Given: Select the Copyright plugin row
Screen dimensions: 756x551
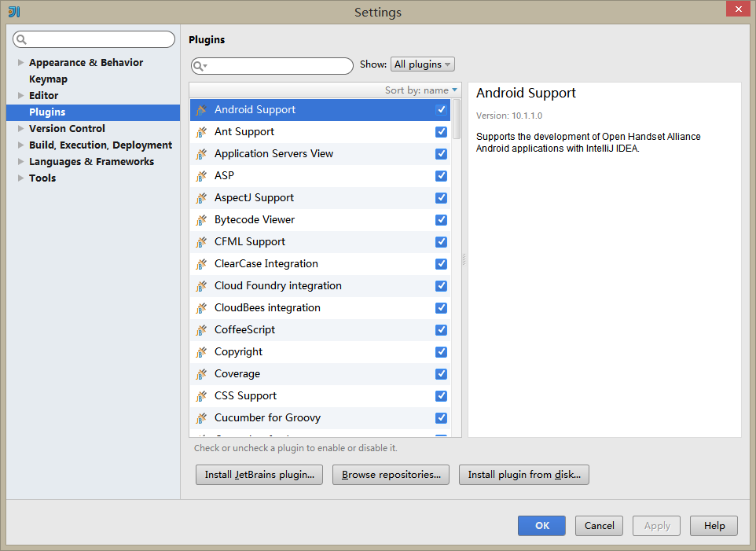Looking at the screenshot, I should 320,352.
